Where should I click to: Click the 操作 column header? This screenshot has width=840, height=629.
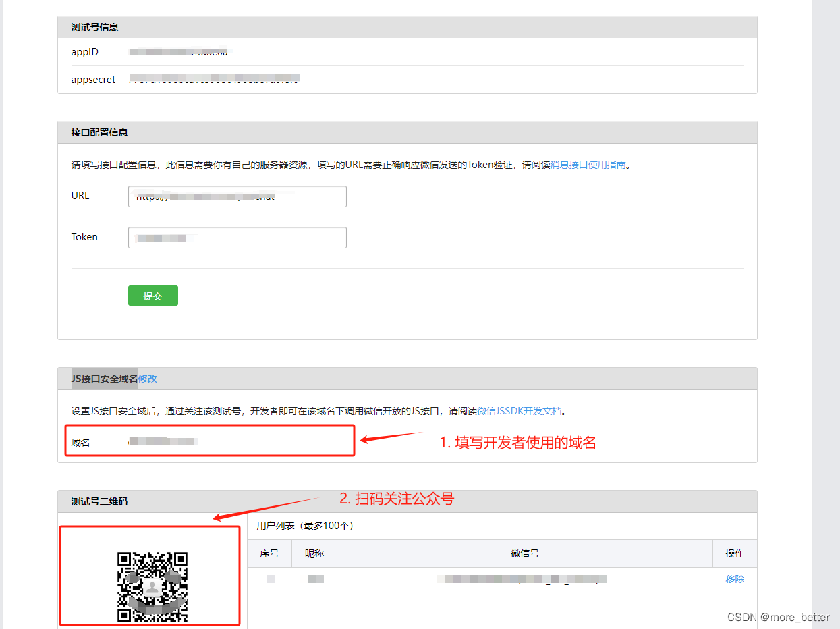735,553
